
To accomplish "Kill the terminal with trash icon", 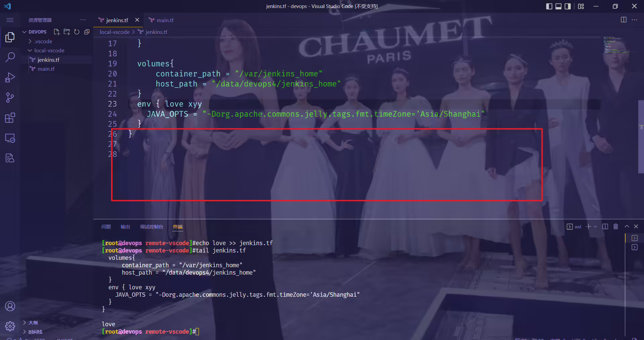I will [x=615, y=227].
